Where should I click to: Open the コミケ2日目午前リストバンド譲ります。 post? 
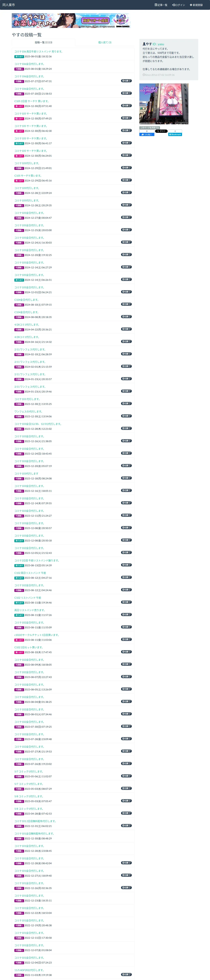(37, 560)
